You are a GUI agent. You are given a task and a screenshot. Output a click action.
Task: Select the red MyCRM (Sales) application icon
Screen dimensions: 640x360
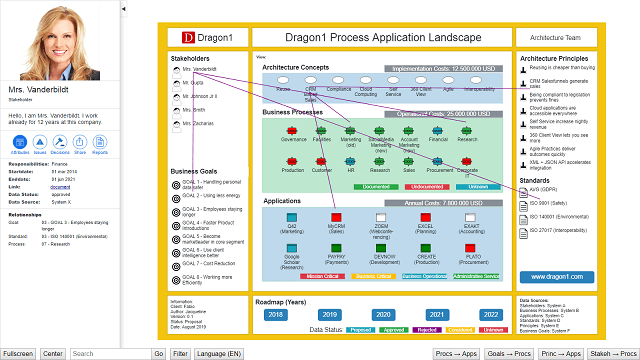[x=336, y=217]
